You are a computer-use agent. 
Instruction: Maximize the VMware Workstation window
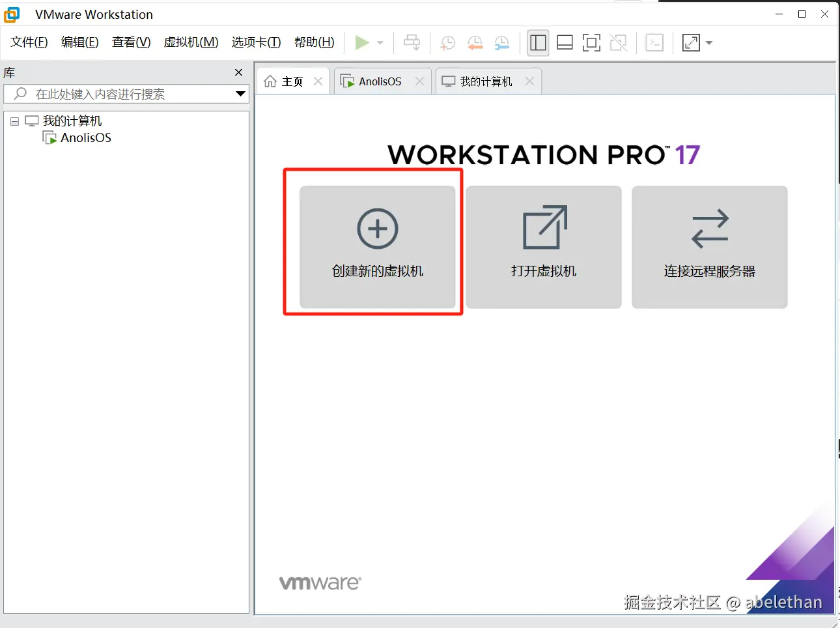click(x=802, y=14)
